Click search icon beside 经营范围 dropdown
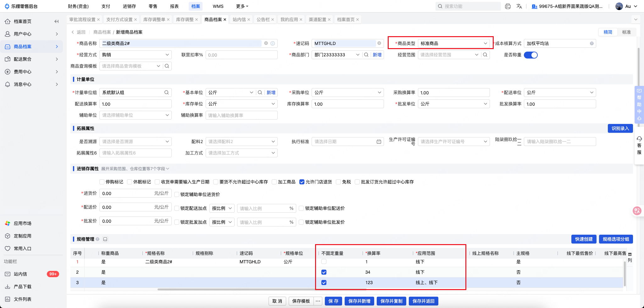Screen dimensions: 644x308 point(485,55)
